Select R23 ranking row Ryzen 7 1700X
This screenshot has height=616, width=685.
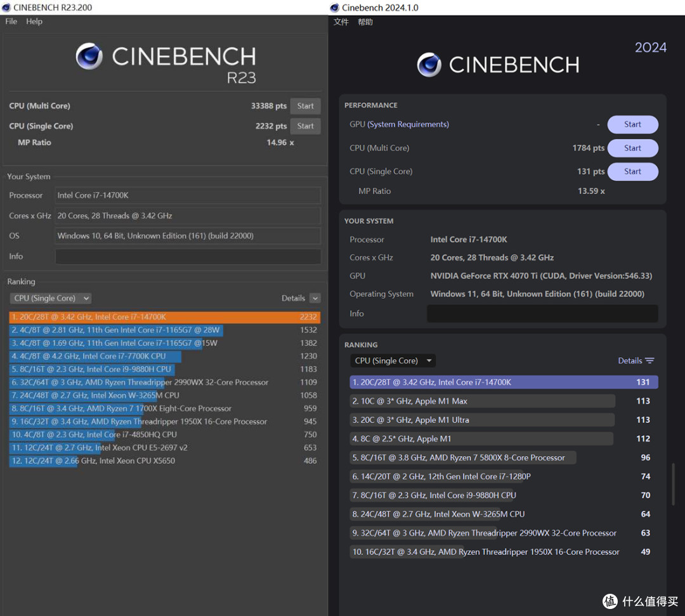[x=165, y=409]
